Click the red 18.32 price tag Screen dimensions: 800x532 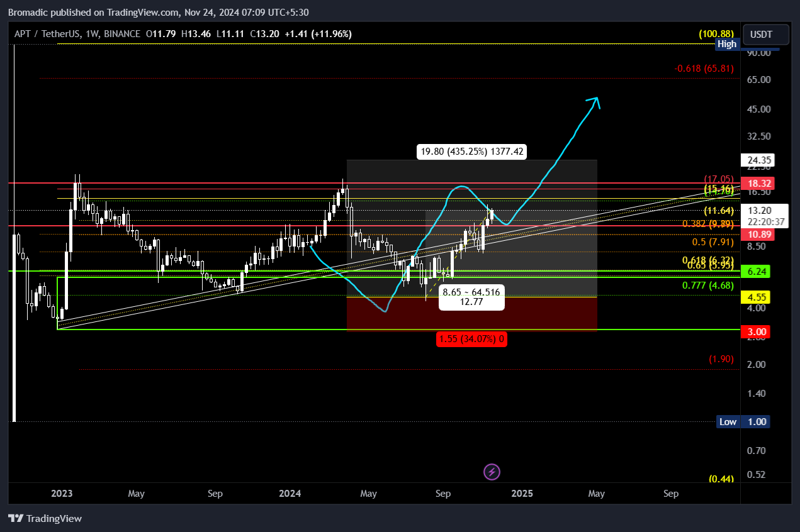pyautogui.click(x=756, y=184)
